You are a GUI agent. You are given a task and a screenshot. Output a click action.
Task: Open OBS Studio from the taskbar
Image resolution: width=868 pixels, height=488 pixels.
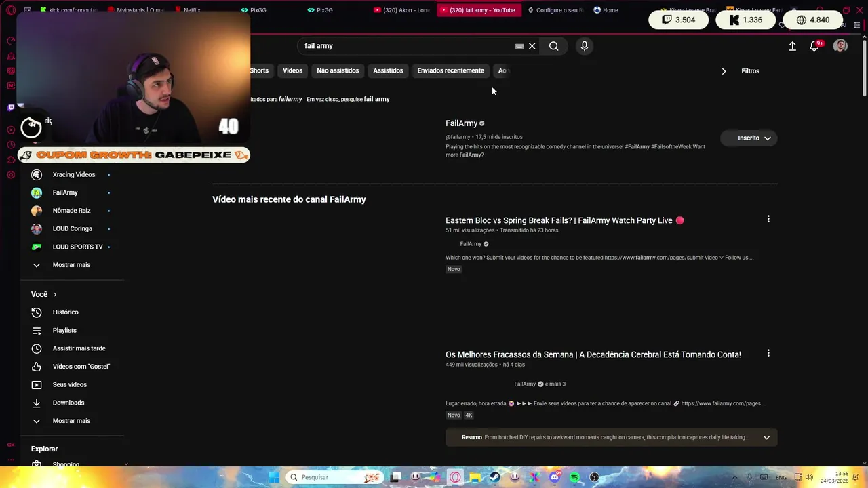(x=594, y=477)
